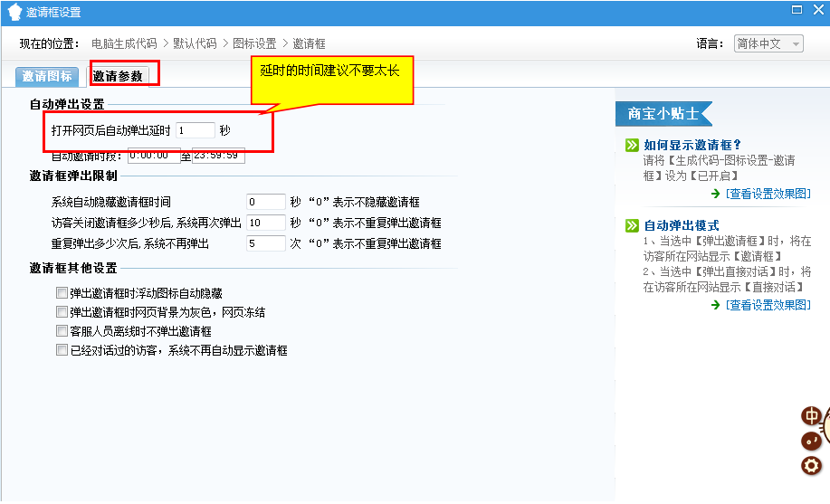
Task: Enable 弹出邀请框时浮动图标自动隐藏 checkbox
Action: [62, 293]
